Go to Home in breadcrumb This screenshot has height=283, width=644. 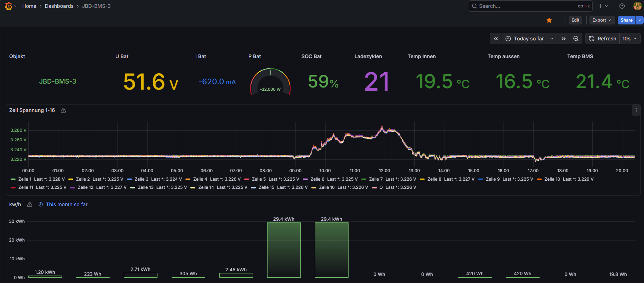[29, 6]
